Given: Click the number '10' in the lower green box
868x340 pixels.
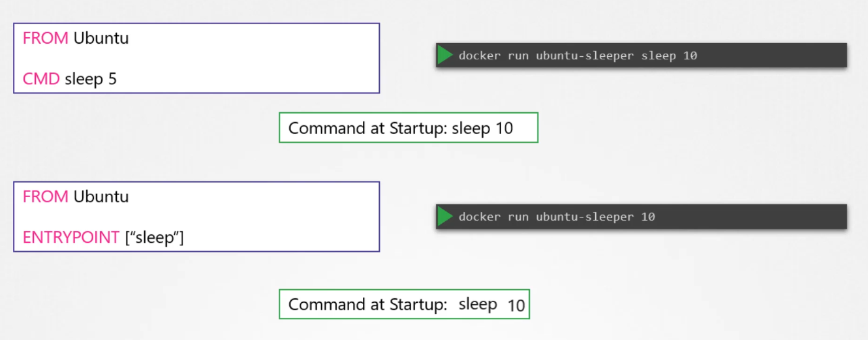Looking at the screenshot, I should pos(516,305).
